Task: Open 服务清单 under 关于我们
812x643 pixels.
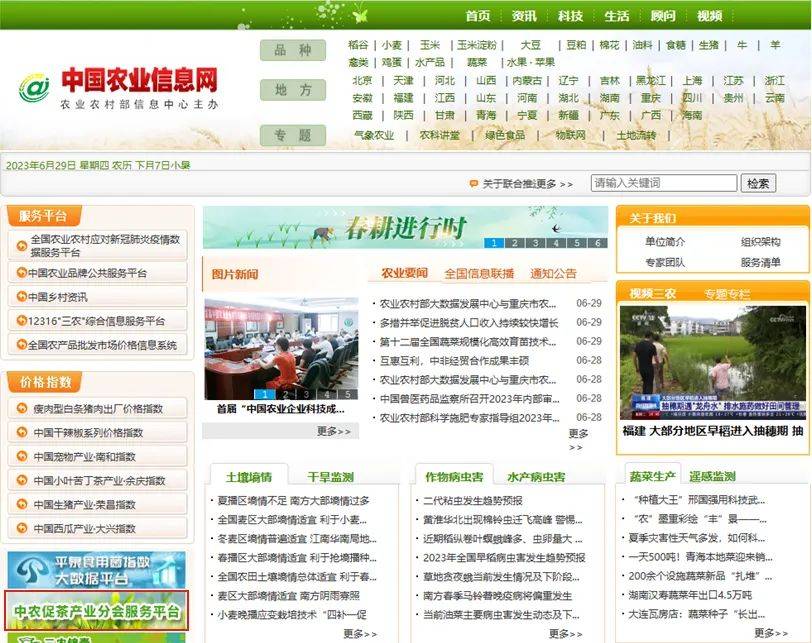Action: (761, 262)
